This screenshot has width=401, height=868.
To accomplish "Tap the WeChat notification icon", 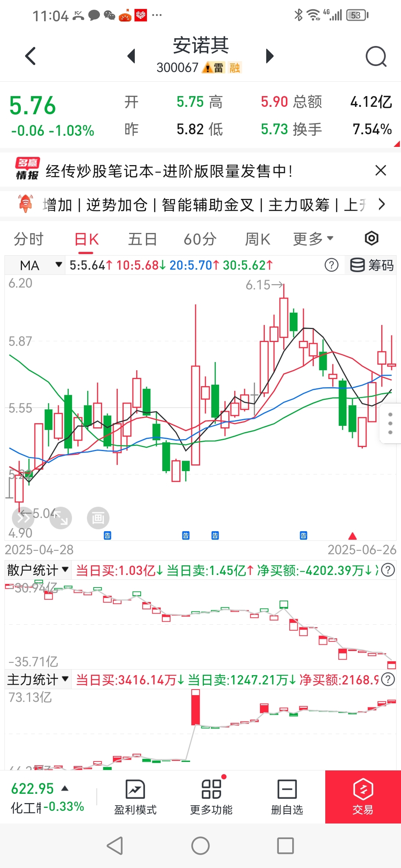I will pyautogui.click(x=110, y=15).
